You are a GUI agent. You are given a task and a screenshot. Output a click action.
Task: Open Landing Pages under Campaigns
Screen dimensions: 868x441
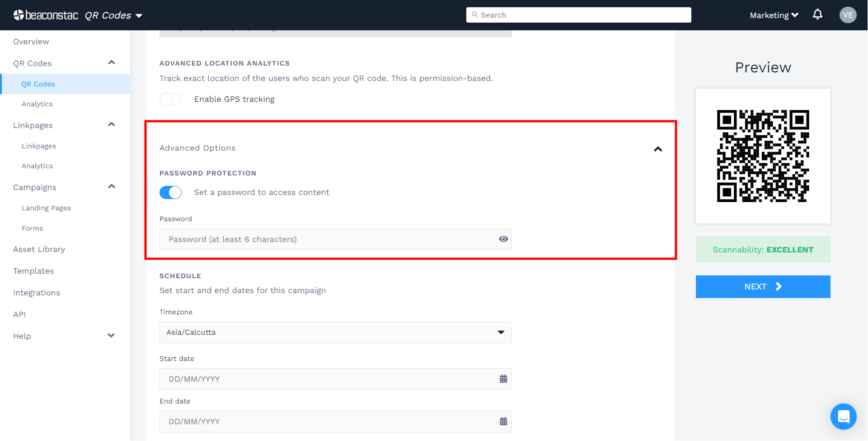click(46, 208)
